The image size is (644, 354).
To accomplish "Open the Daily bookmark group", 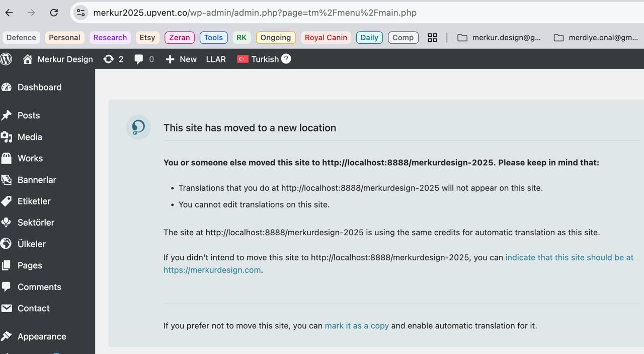I will 369,38.
